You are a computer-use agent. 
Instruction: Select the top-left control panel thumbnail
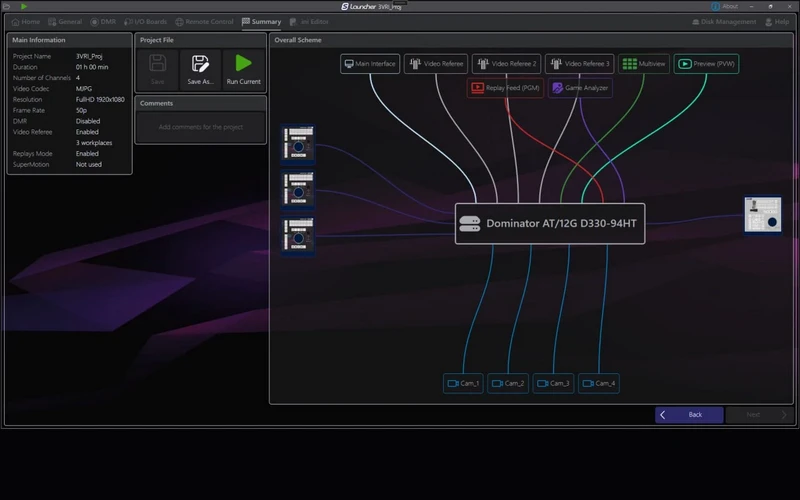(x=298, y=143)
